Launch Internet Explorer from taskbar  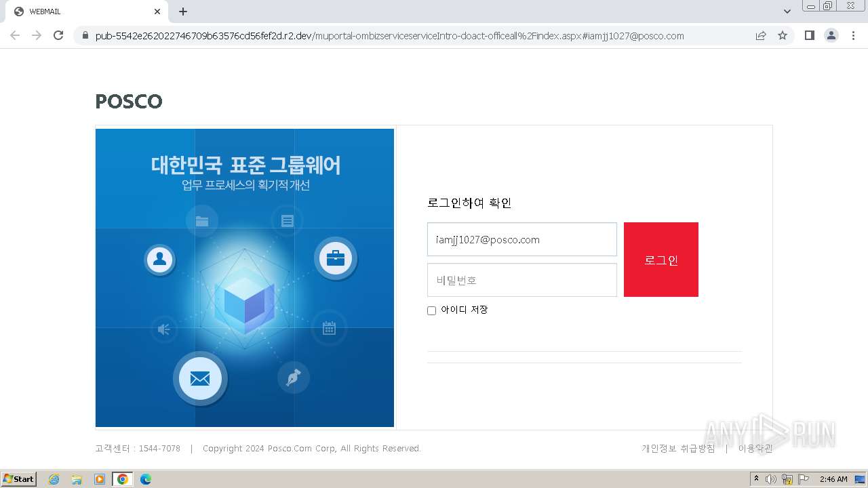(54, 479)
